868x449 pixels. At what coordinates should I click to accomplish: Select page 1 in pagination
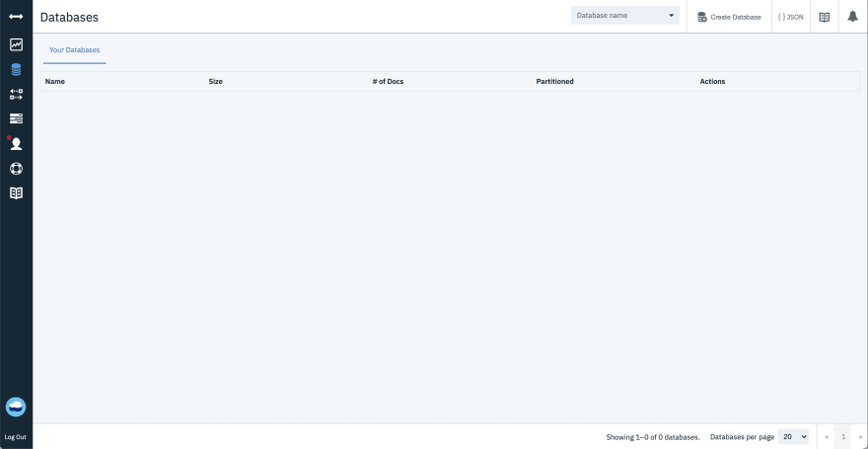(x=843, y=437)
